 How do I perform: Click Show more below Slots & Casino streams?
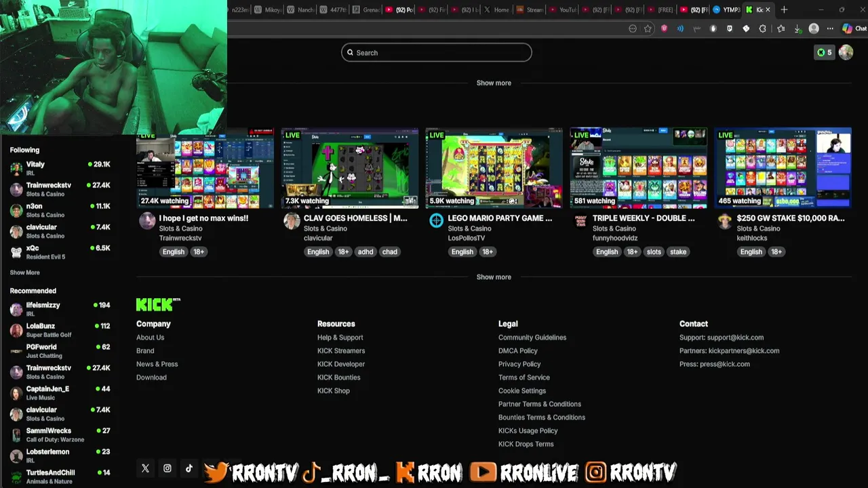[x=494, y=277]
